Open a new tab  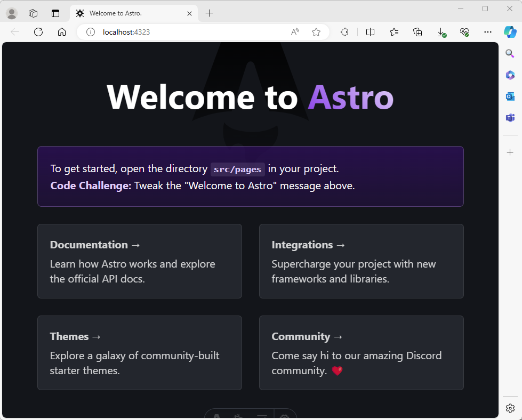(209, 13)
